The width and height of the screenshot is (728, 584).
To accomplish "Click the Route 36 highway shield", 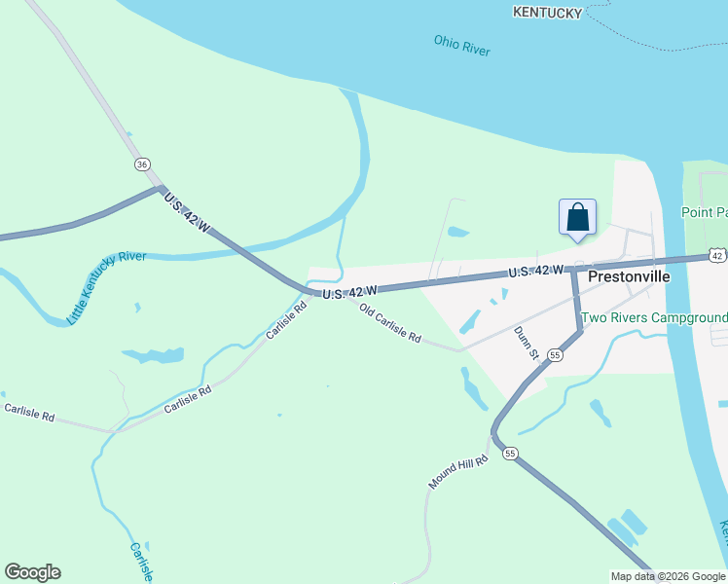I will (x=142, y=164).
